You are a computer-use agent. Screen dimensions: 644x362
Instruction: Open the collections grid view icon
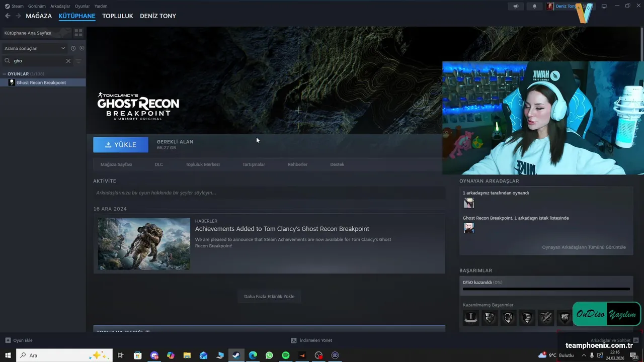click(78, 33)
